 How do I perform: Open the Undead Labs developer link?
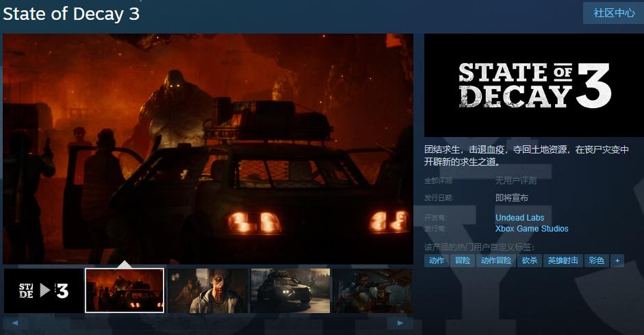click(x=519, y=217)
